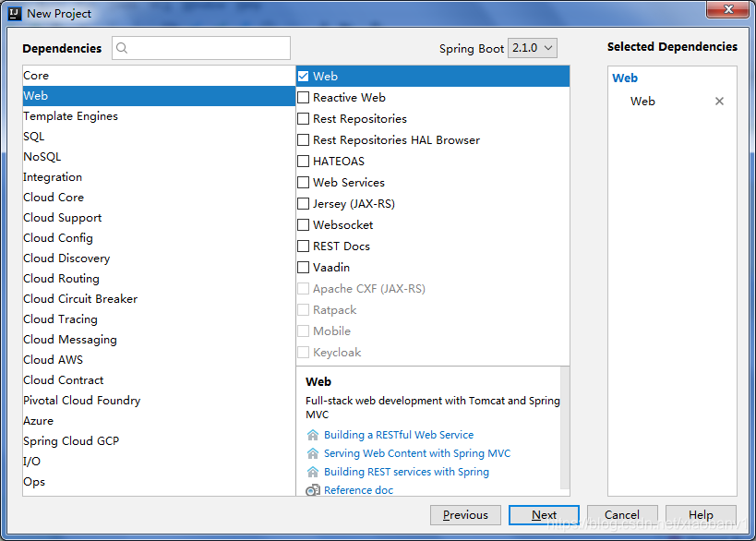
Task: Tick the Websocket checkbox
Action: [304, 224]
